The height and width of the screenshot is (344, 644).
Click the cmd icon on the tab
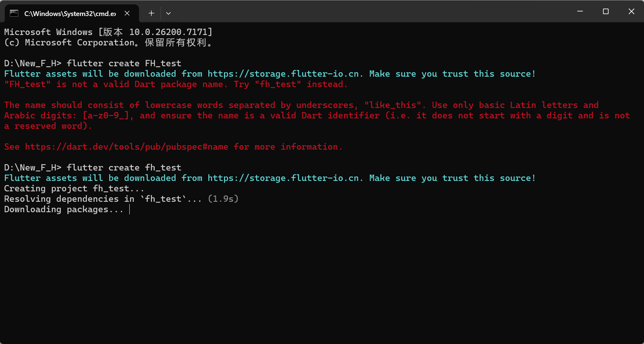(x=14, y=13)
